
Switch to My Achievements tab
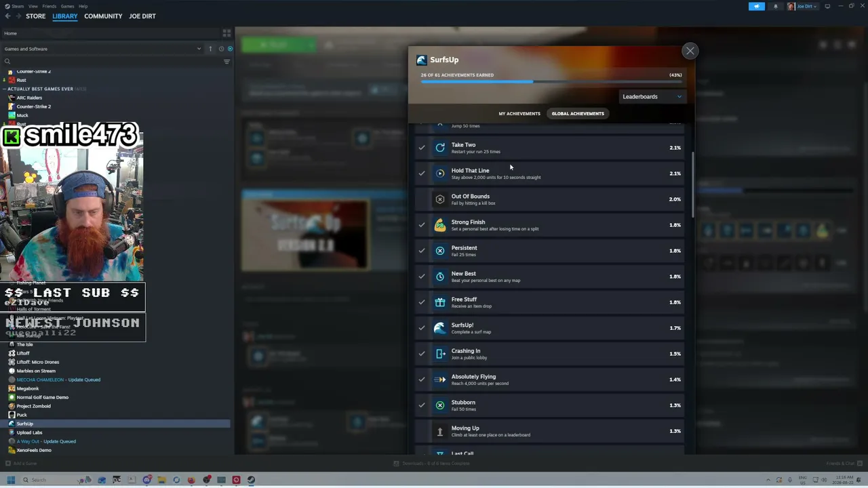(519, 113)
